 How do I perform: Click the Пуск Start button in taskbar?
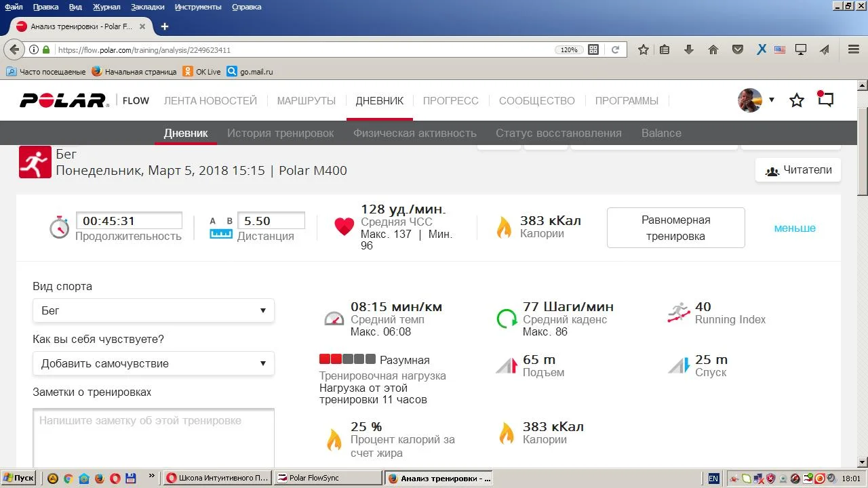point(18,478)
